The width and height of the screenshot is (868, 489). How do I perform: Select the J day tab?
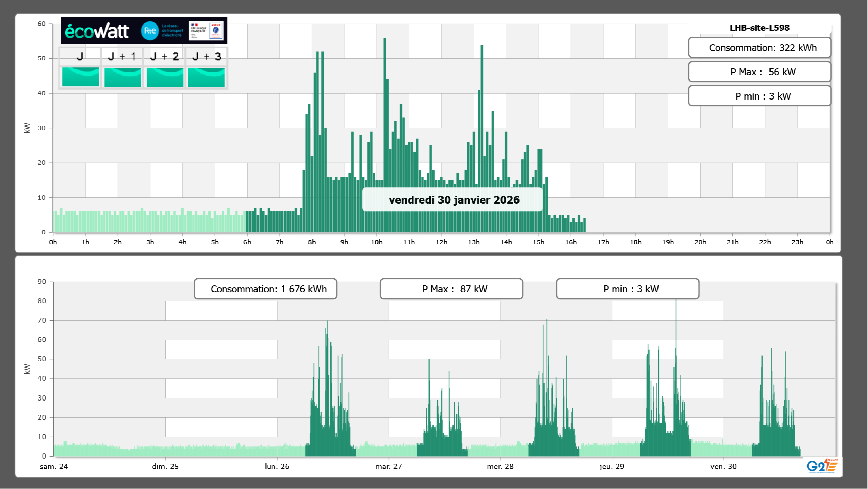(x=80, y=56)
